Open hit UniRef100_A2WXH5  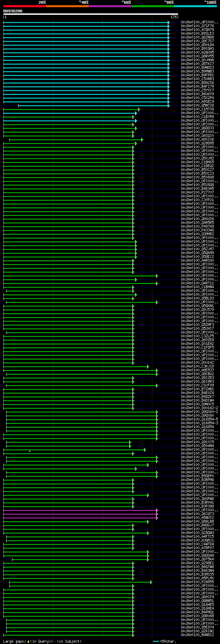(197, 53)
